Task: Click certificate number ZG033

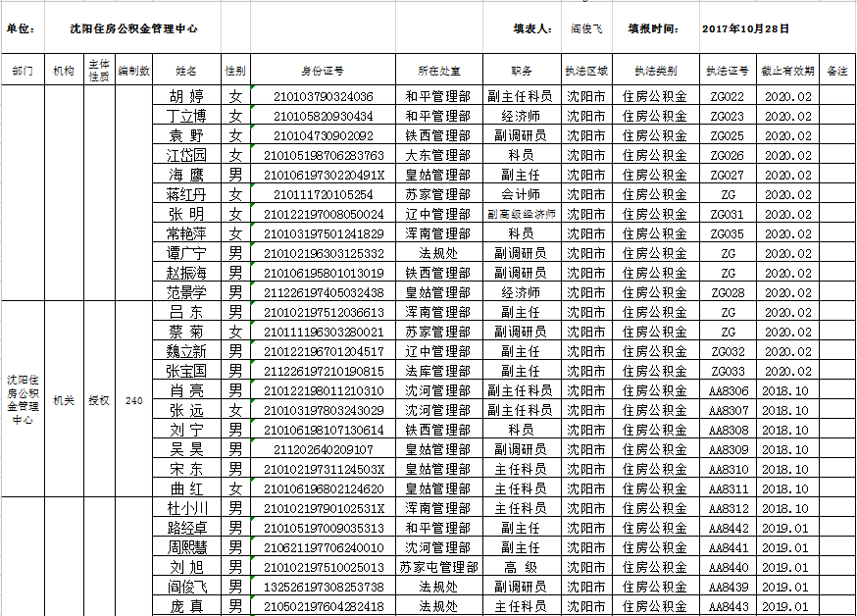Action: coord(728,371)
